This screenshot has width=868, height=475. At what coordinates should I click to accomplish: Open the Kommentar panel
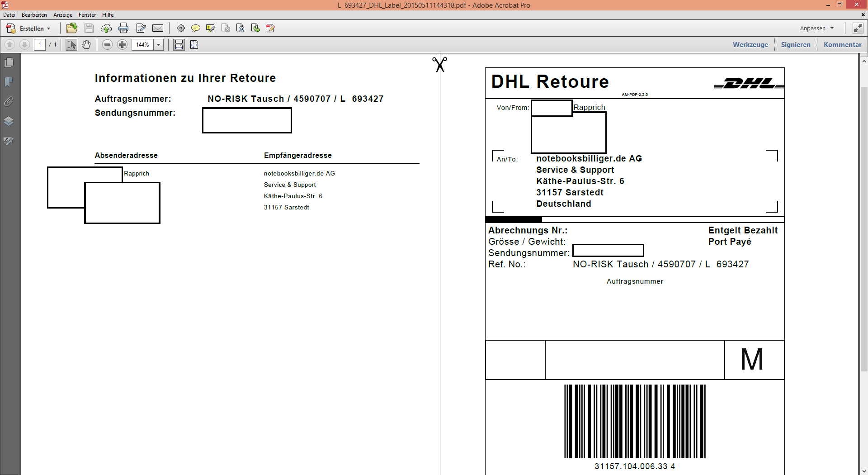click(x=843, y=45)
